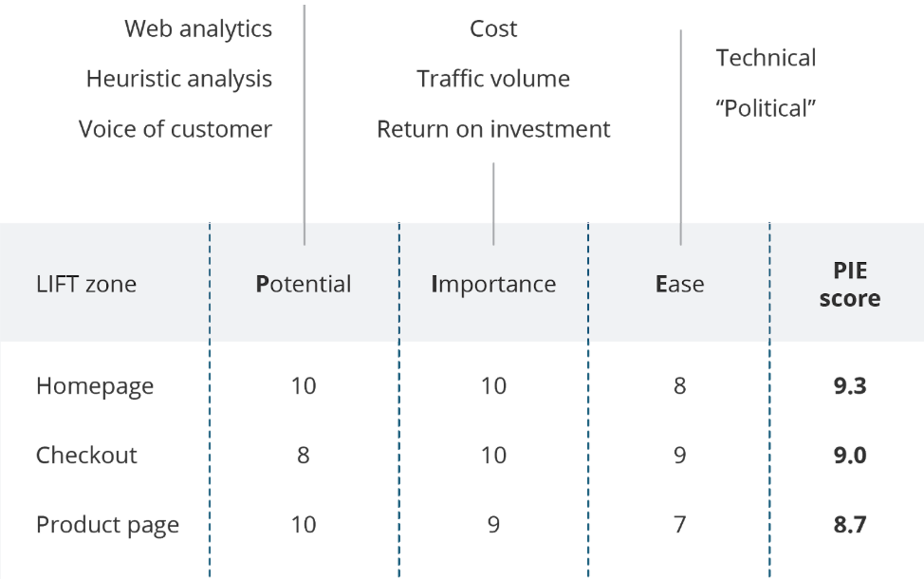Click the Checkout Potential value 8
The width and height of the screenshot is (924, 579).
tap(304, 456)
